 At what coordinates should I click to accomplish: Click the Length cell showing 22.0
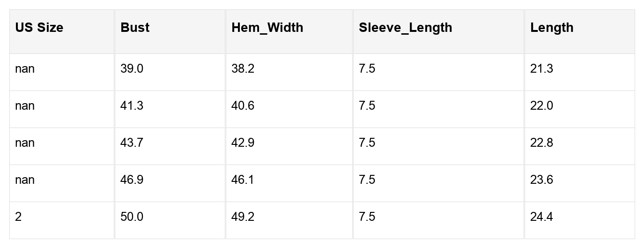point(542,106)
